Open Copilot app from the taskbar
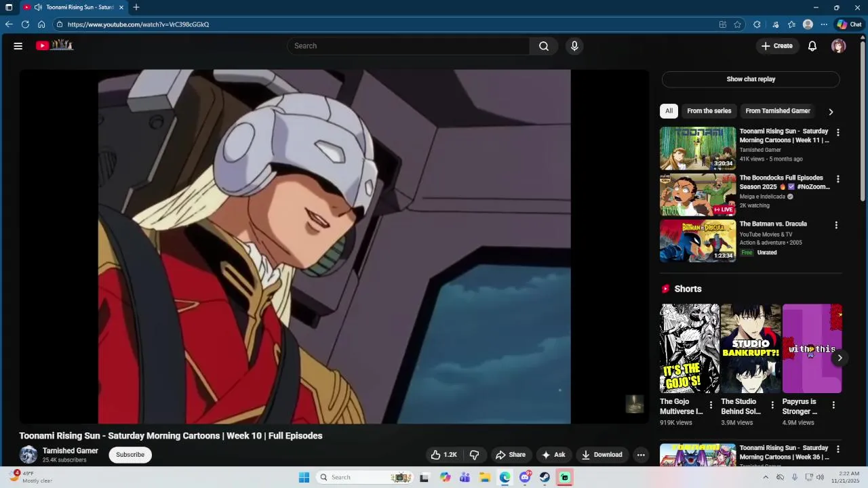This screenshot has height=488, width=868. 445,477
